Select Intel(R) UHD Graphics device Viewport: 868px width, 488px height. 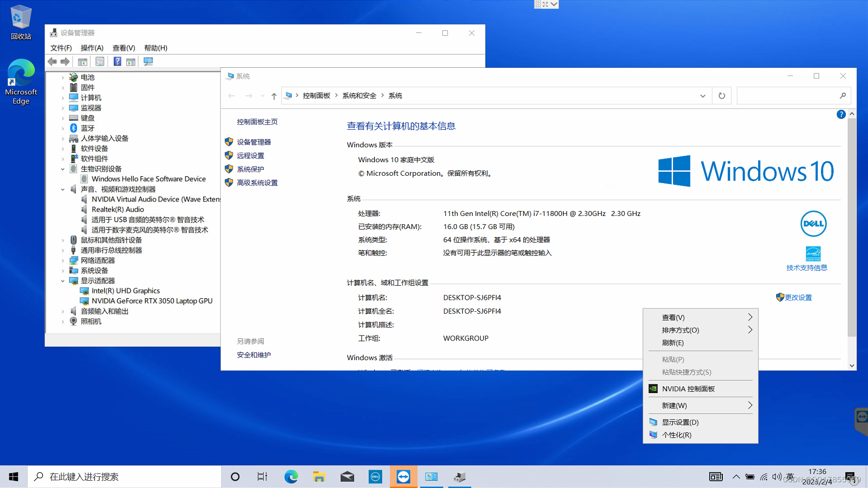(126, 291)
